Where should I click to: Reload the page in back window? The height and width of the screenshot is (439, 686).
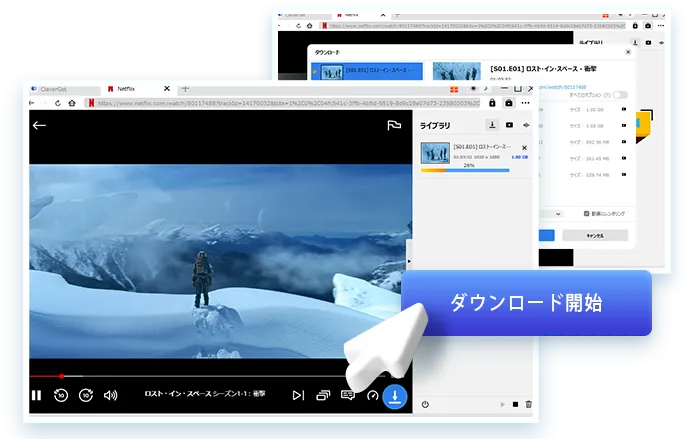[x=298, y=26]
